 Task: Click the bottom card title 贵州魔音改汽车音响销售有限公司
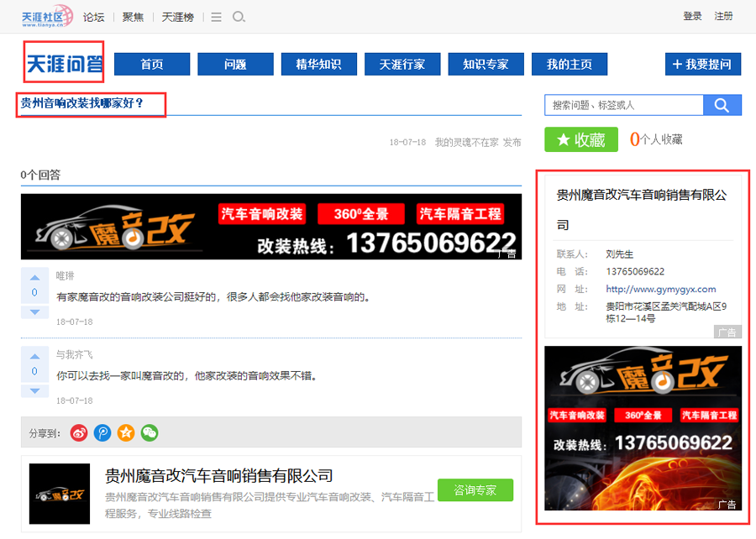pos(219,476)
